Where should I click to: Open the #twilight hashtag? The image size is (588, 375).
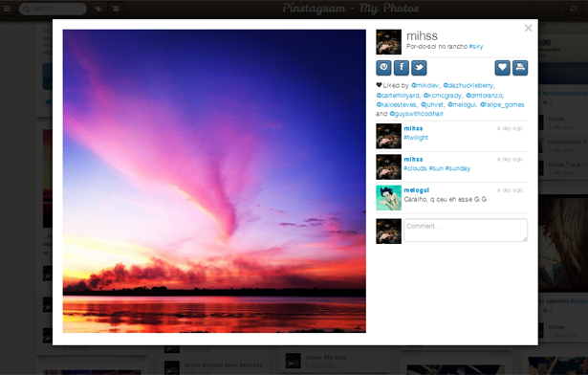(x=416, y=138)
